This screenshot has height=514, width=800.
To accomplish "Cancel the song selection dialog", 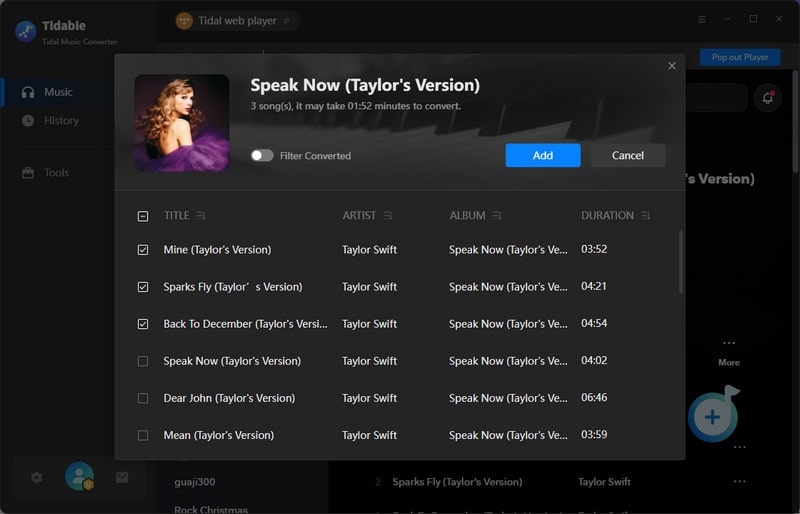I will (x=628, y=155).
